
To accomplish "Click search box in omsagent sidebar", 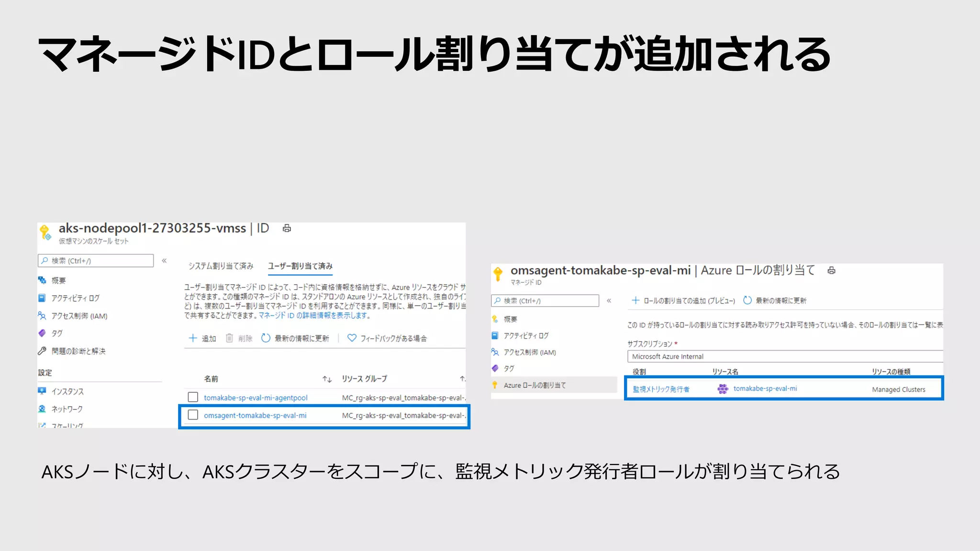I will tap(545, 301).
